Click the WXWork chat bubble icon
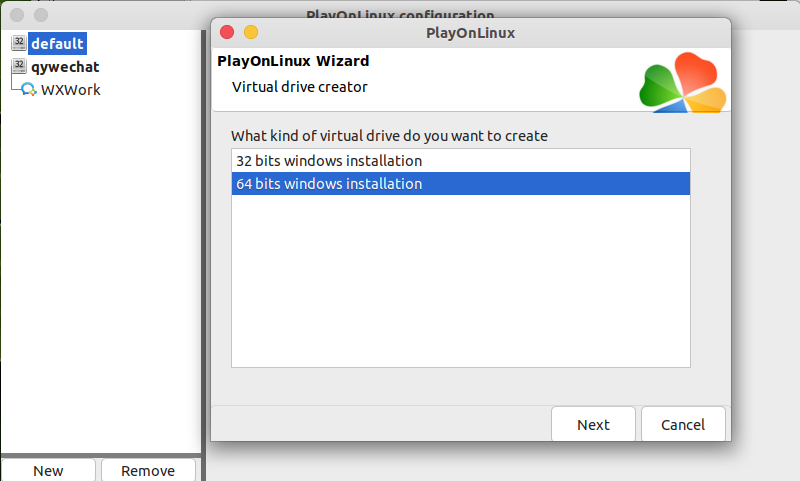The image size is (800, 481). pyautogui.click(x=29, y=89)
